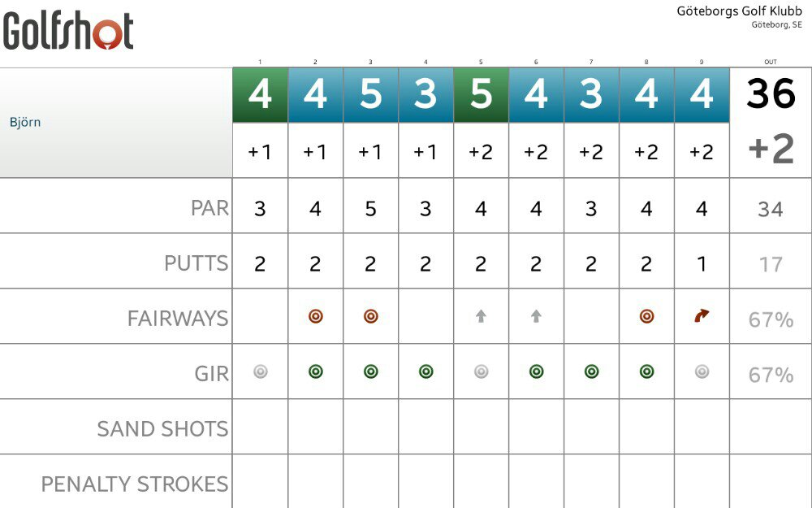Open the hole 1 score tile

pos(261,95)
